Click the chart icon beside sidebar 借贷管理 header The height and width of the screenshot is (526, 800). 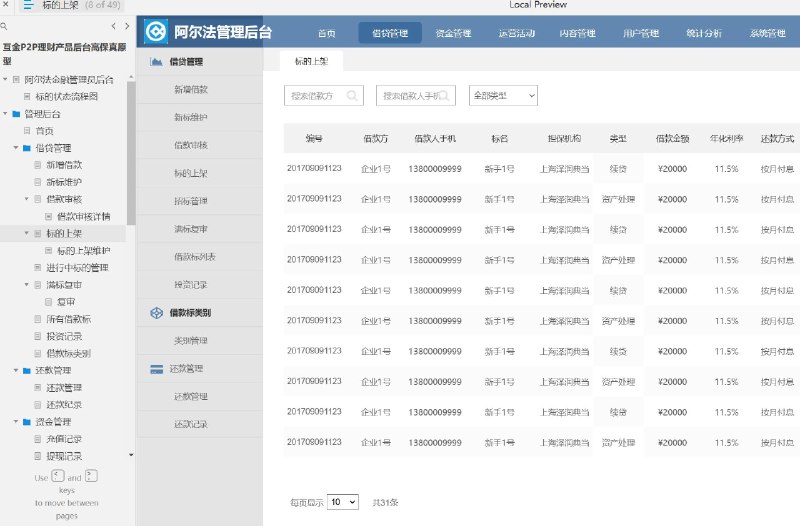tap(156, 62)
